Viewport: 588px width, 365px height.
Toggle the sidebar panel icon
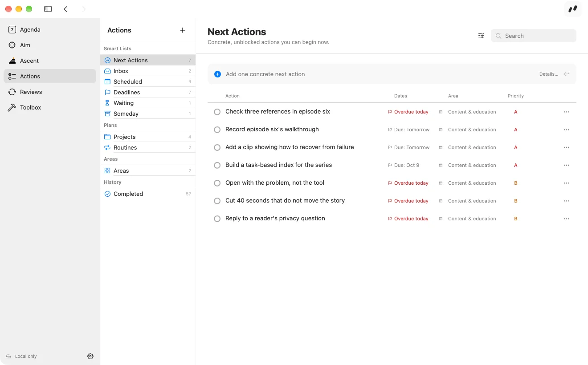[48, 9]
